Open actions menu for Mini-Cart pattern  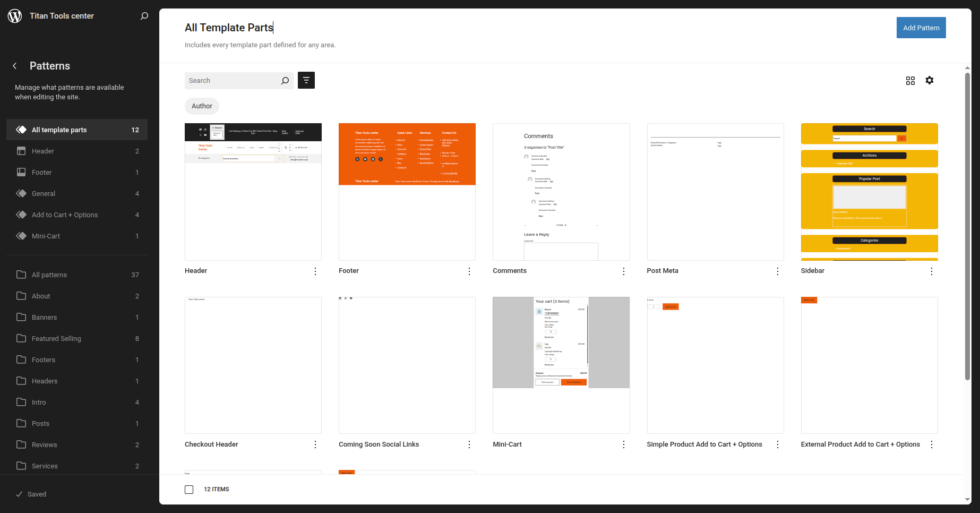(623, 444)
